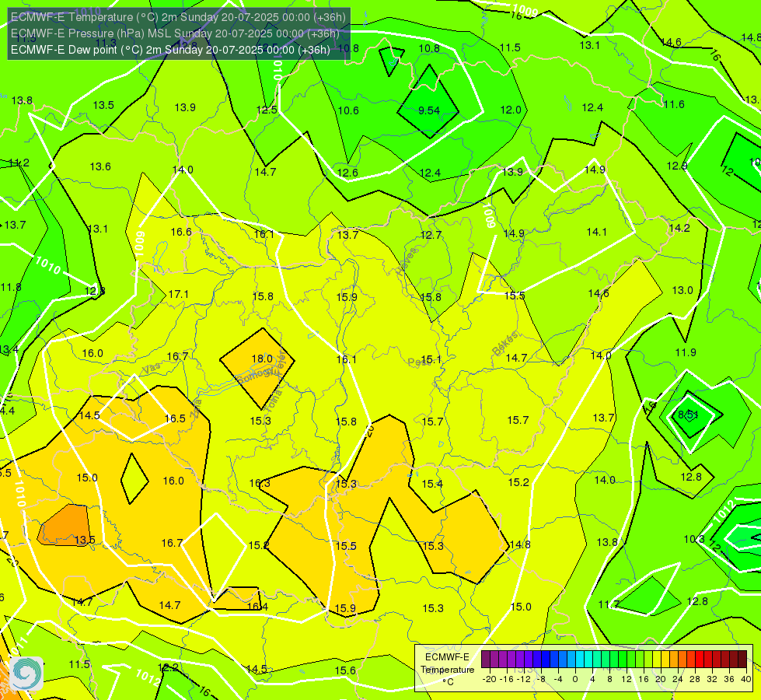Image resolution: width=761 pixels, height=700 pixels.
Task: Click the 17.1 grid value
Action: [178, 294]
